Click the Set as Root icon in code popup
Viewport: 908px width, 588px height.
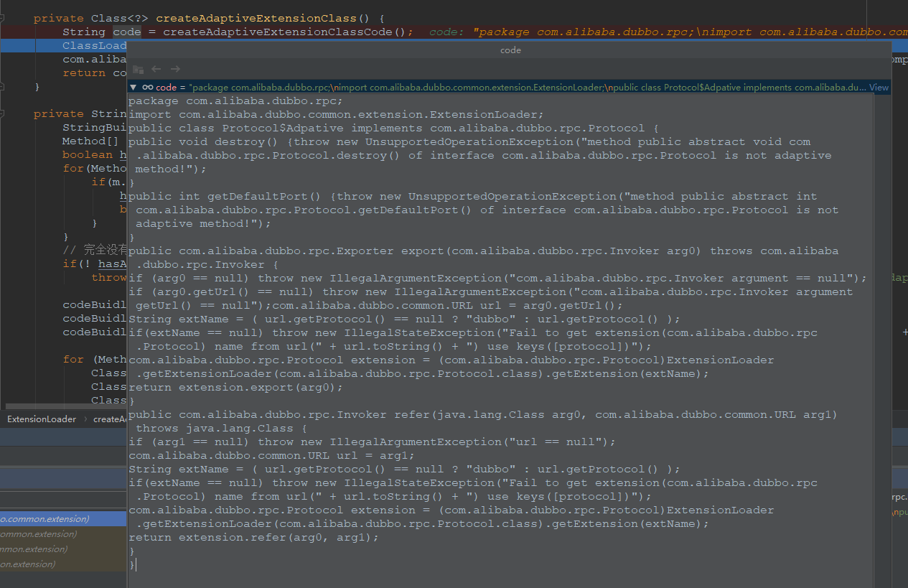pos(138,69)
